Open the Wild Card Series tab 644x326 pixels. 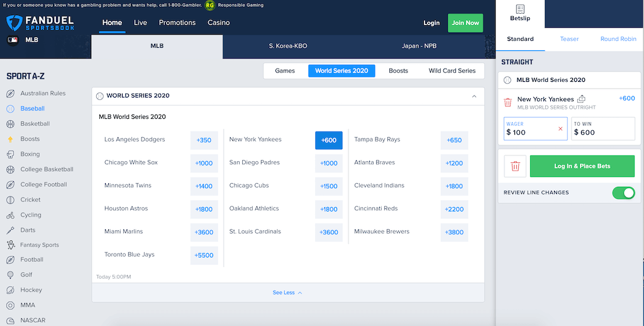452,70
